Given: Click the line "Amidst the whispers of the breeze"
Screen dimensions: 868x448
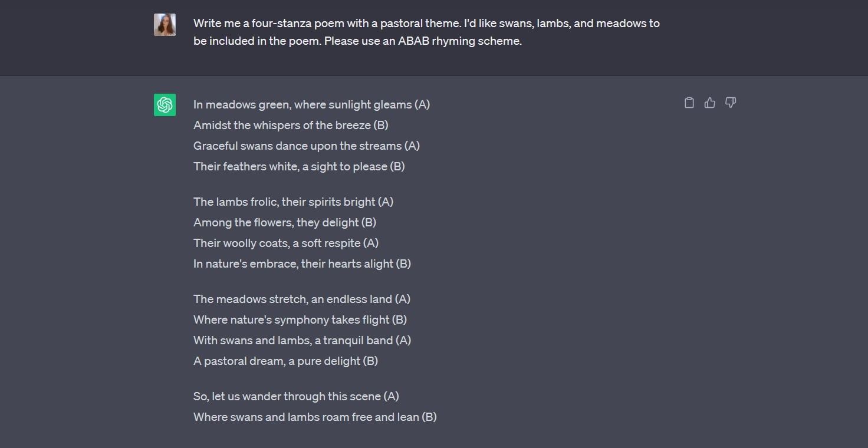Looking at the screenshot, I should click(291, 126).
